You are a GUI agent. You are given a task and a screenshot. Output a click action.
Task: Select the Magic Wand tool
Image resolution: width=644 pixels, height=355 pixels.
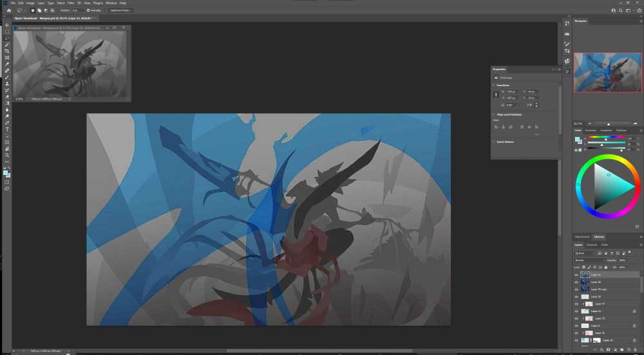coord(7,44)
